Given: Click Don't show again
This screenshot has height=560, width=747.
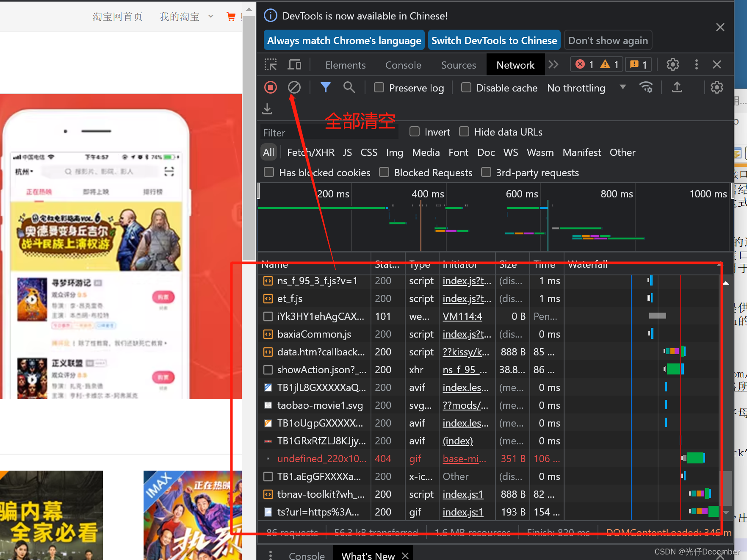Looking at the screenshot, I should pyautogui.click(x=608, y=40).
